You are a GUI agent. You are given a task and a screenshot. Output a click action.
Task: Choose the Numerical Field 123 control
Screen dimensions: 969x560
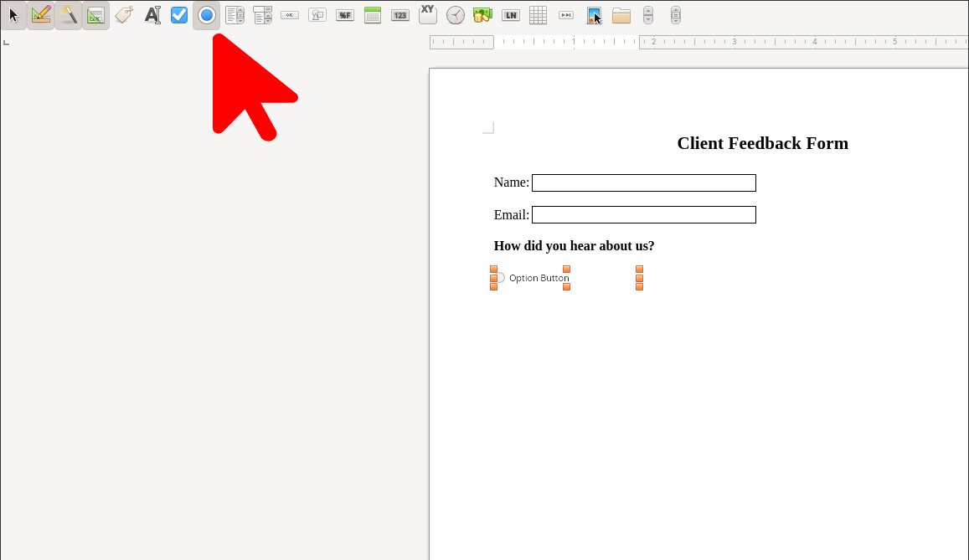click(400, 15)
